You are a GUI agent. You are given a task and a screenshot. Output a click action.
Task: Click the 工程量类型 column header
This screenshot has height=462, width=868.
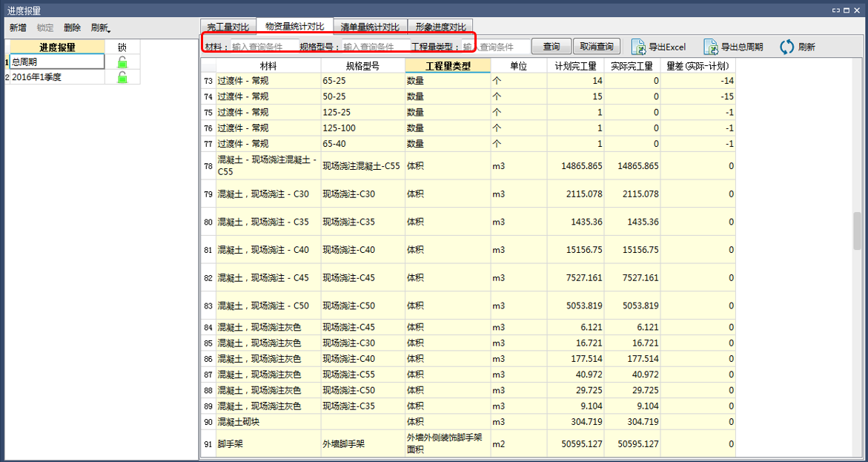click(x=448, y=66)
